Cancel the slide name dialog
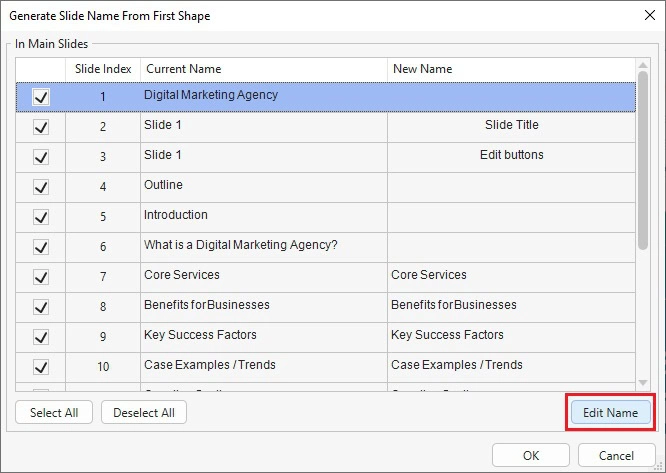Screen dimensions: 666x473 617,455
